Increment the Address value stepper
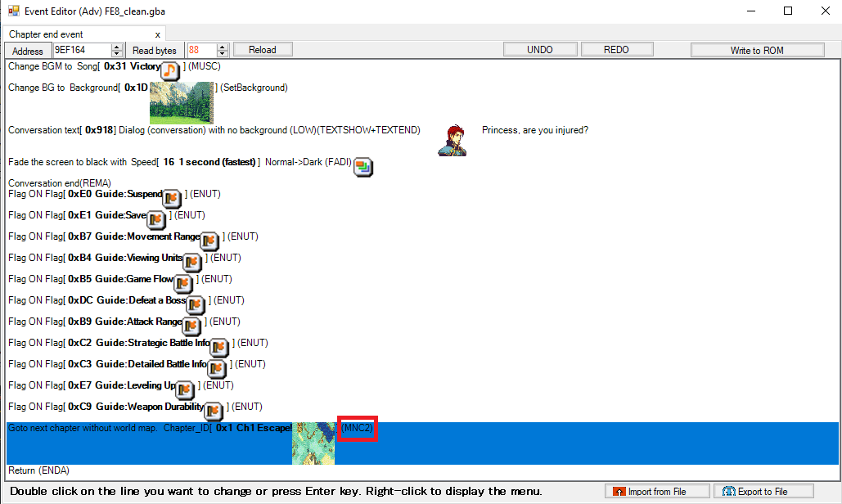Image resolution: width=842 pixels, height=504 pixels. (x=117, y=47)
